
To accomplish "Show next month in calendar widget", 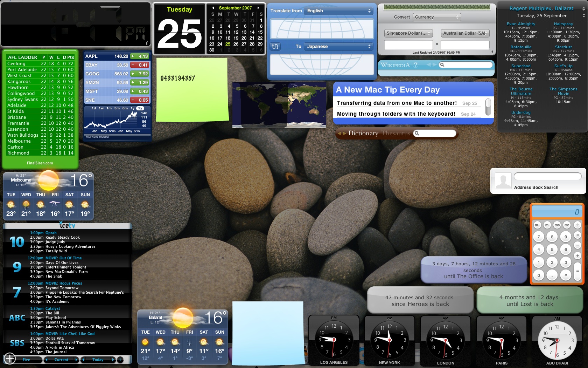I will tap(258, 8).
